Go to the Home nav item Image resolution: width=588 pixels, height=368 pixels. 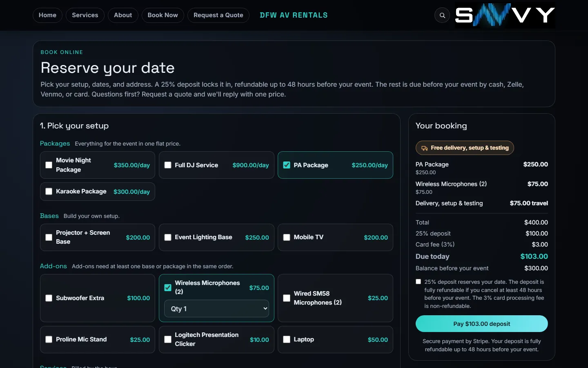point(47,15)
